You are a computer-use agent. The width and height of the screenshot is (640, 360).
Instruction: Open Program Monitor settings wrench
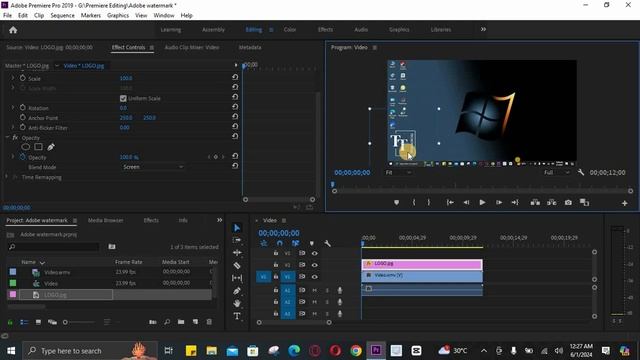coord(581,173)
